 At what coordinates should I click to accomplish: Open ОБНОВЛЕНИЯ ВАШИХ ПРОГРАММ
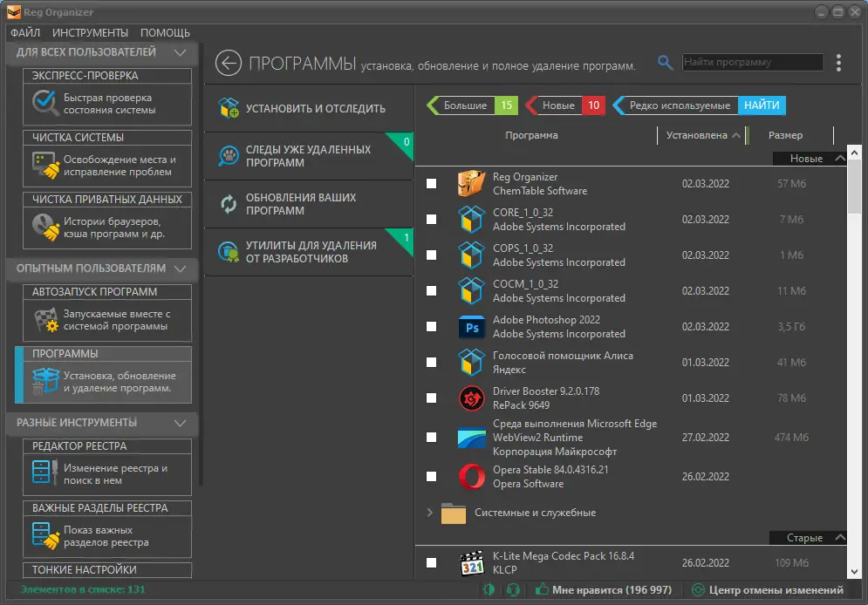[x=309, y=204]
